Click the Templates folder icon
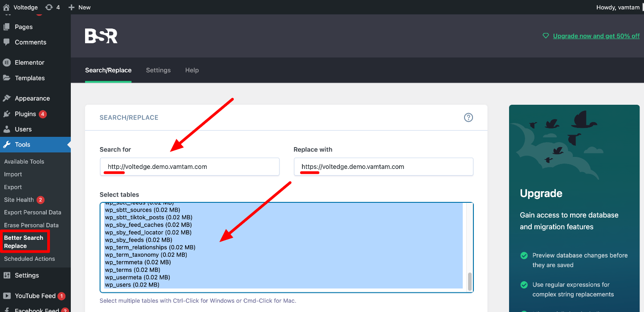644x312 pixels. (x=7, y=78)
